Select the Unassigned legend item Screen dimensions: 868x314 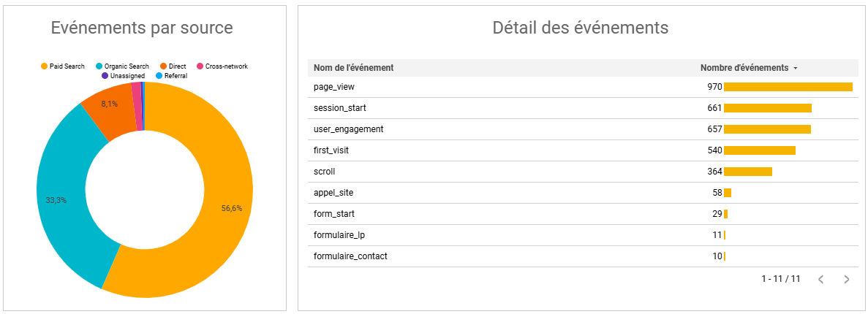tap(123, 76)
